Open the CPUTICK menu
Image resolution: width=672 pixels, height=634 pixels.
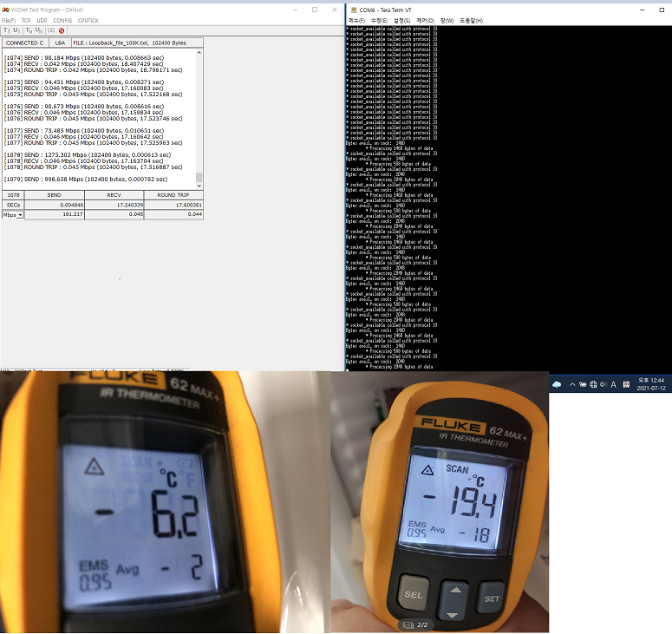coord(88,21)
